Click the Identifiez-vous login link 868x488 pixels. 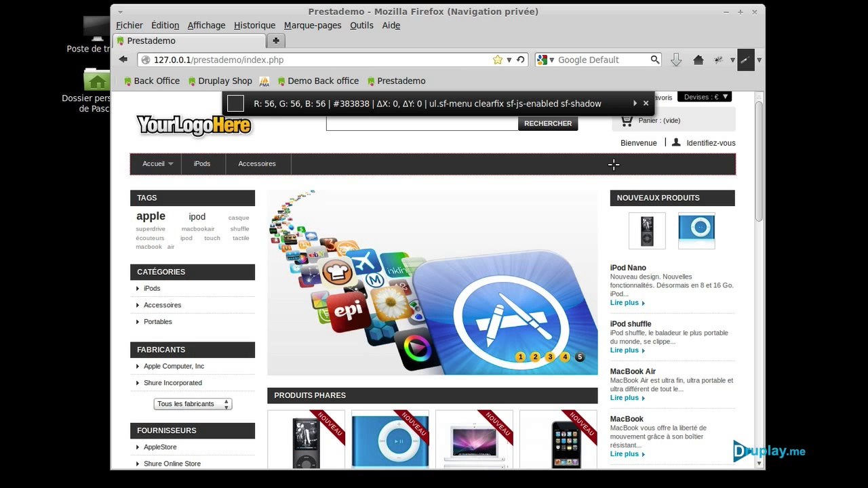(x=711, y=143)
